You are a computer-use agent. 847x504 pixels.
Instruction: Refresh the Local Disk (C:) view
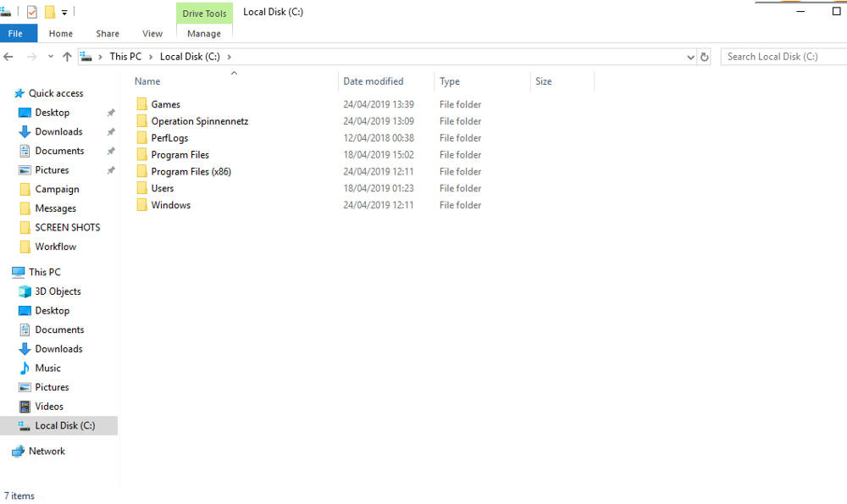click(705, 57)
